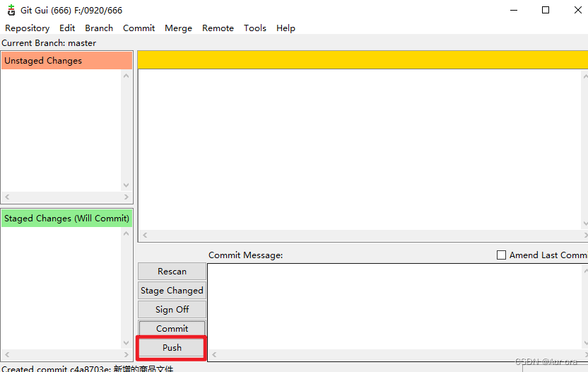Image resolution: width=588 pixels, height=372 pixels.
Task: Click the Staged Changes scroll down arrow
Action: click(126, 343)
